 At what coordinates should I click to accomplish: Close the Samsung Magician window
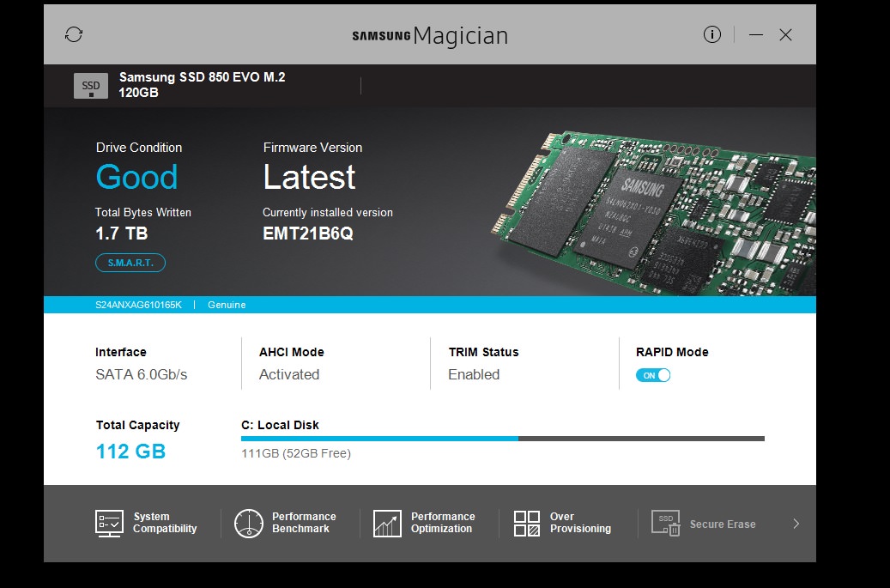coord(785,34)
